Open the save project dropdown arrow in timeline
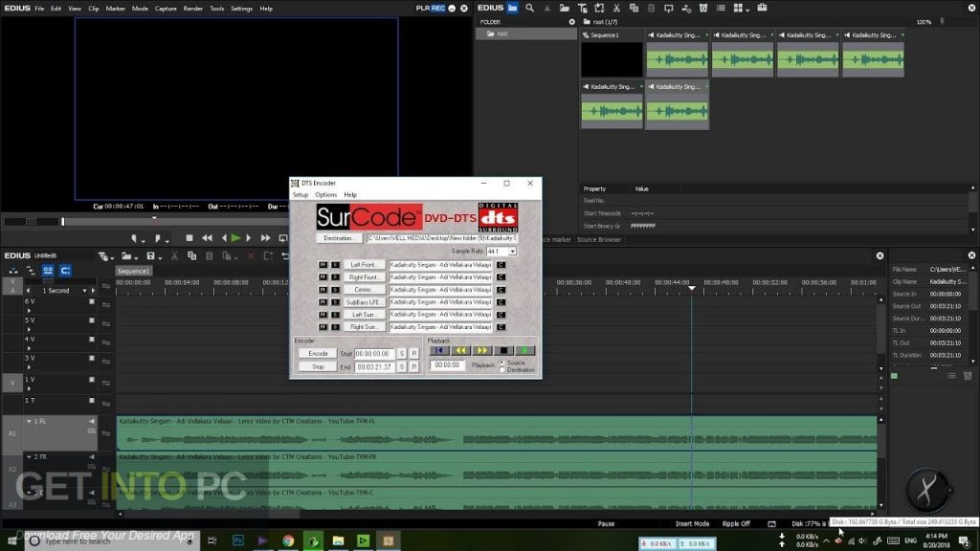Viewport: 980px width, 551px height. coord(160,257)
